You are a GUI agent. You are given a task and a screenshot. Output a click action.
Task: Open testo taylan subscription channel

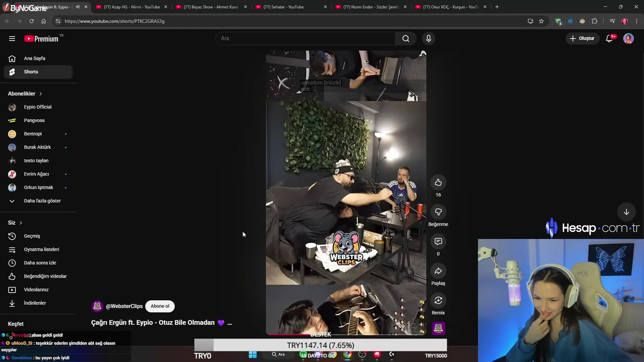pos(38,160)
